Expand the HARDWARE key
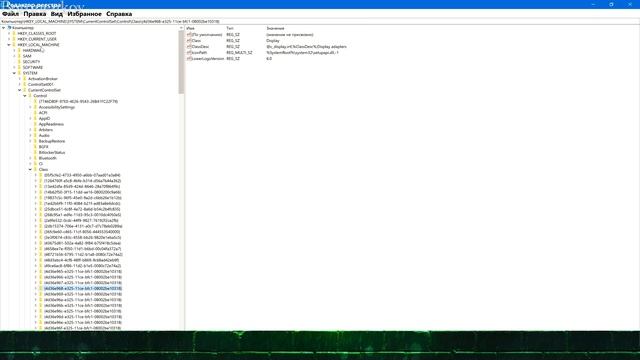The image size is (640, 360). coord(14,51)
